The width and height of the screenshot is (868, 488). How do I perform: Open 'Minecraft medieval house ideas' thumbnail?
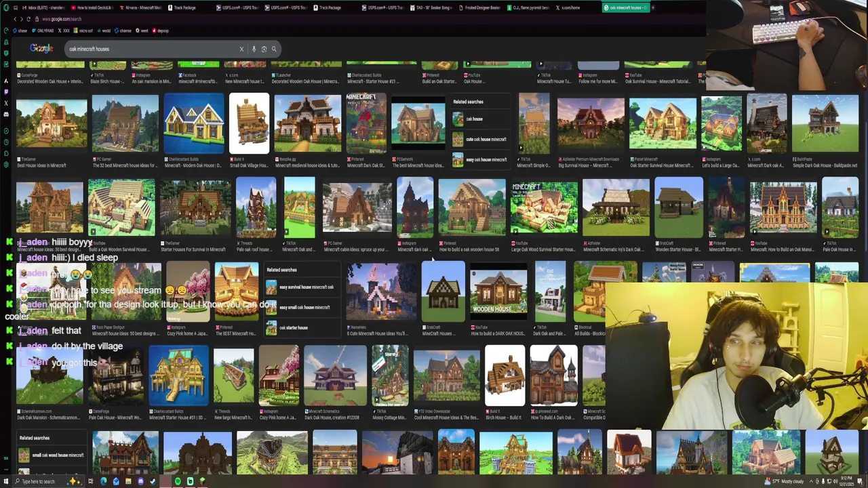tap(307, 125)
